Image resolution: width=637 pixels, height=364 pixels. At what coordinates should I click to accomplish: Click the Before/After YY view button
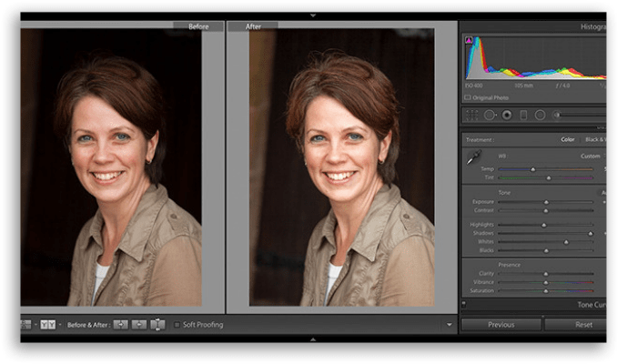(48, 325)
